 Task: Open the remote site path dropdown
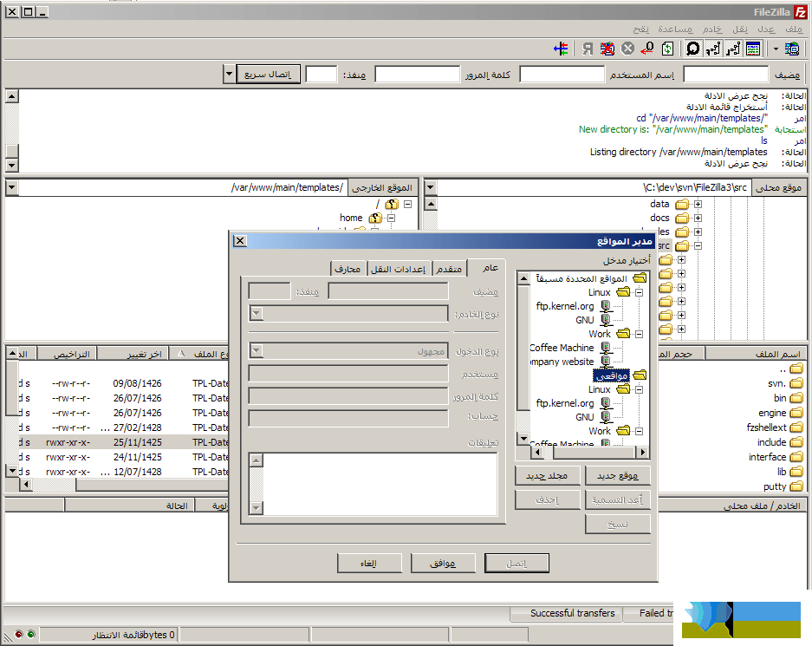[x=12, y=187]
